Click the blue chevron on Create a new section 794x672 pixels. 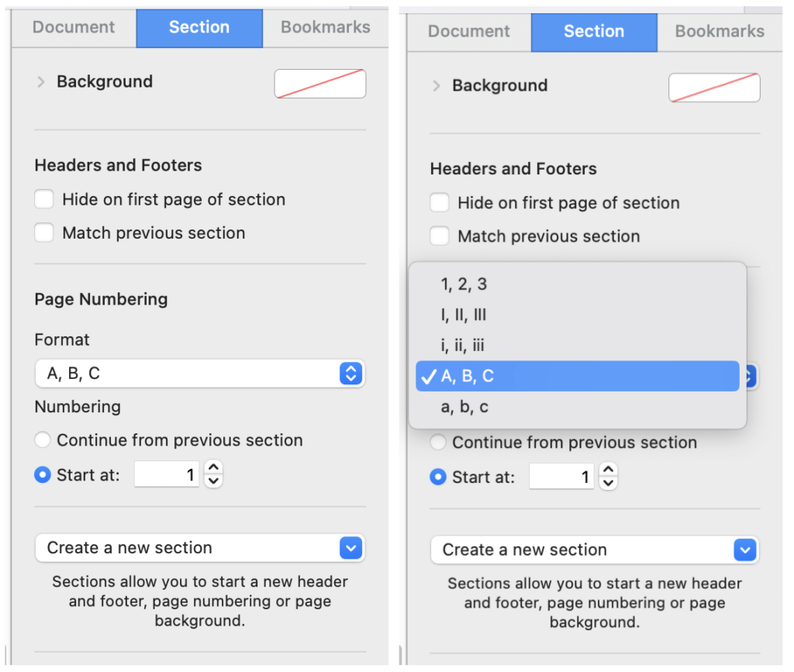pyautogui.click(x=351, y=547)
